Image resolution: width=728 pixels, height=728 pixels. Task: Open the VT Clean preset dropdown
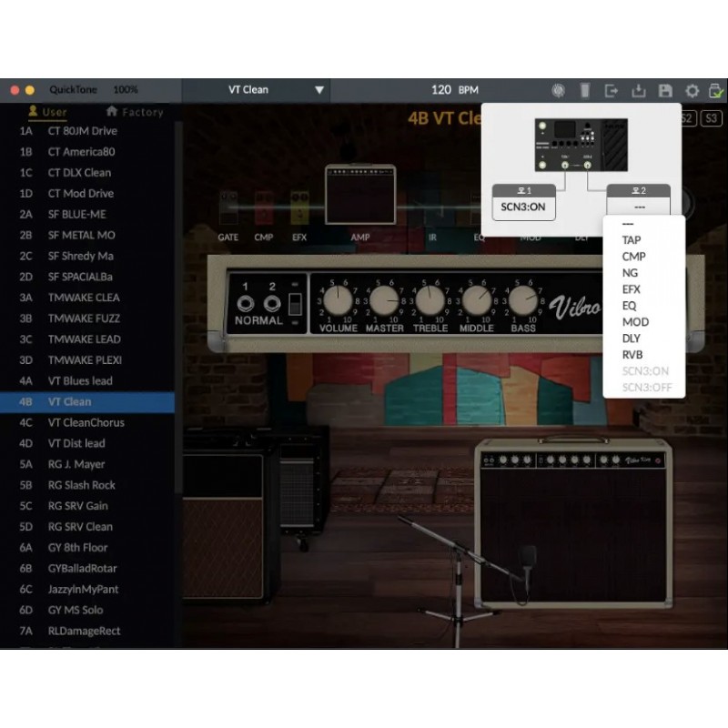point(319,90)
